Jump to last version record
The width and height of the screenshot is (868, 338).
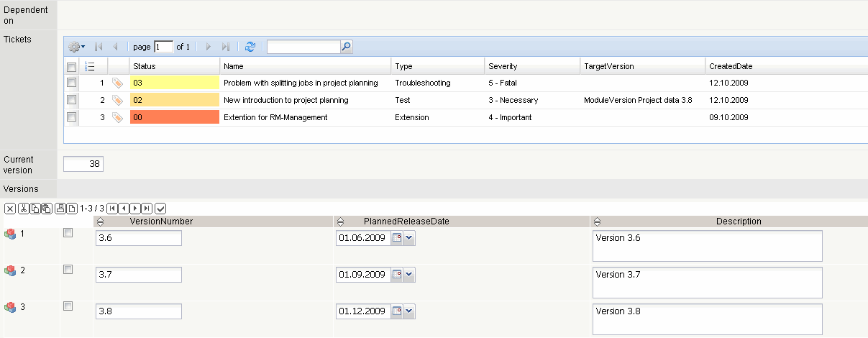click(x=147, y=209)
